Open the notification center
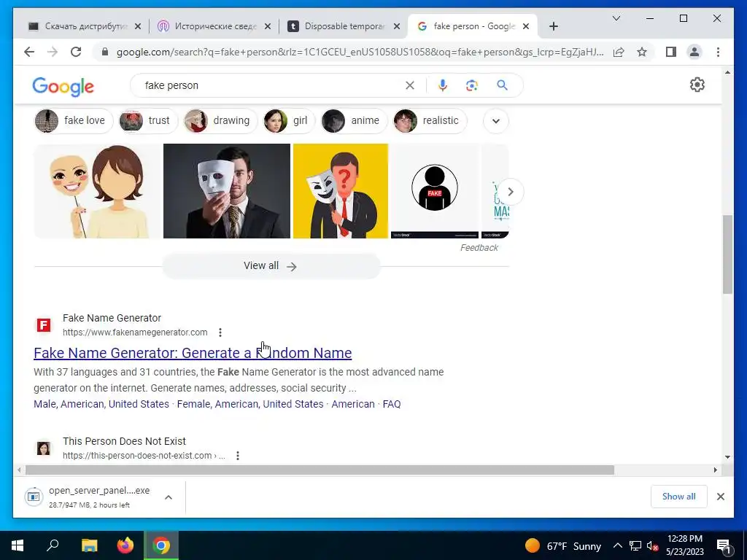The image size is (747, 560). click(724, 546)
